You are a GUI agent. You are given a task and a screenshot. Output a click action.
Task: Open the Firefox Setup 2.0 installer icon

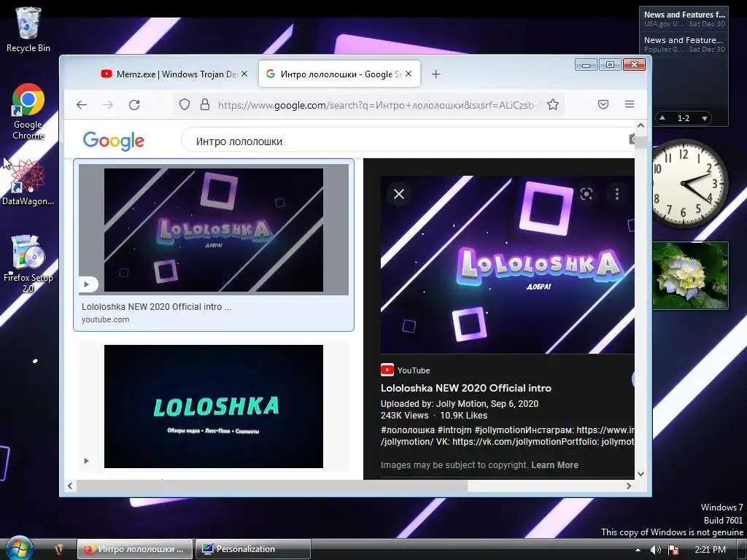(28, 263)
